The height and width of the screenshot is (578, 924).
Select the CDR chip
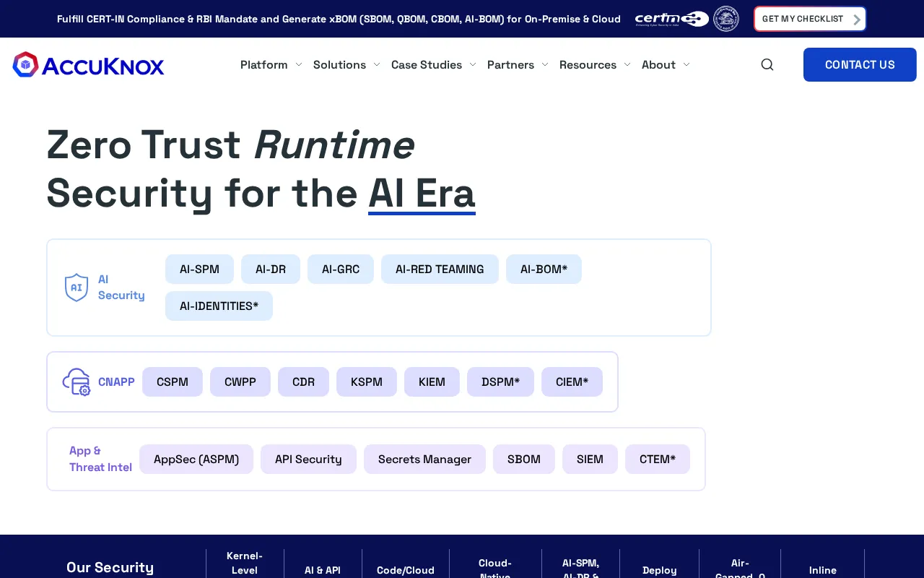click(x=303, y=382)
